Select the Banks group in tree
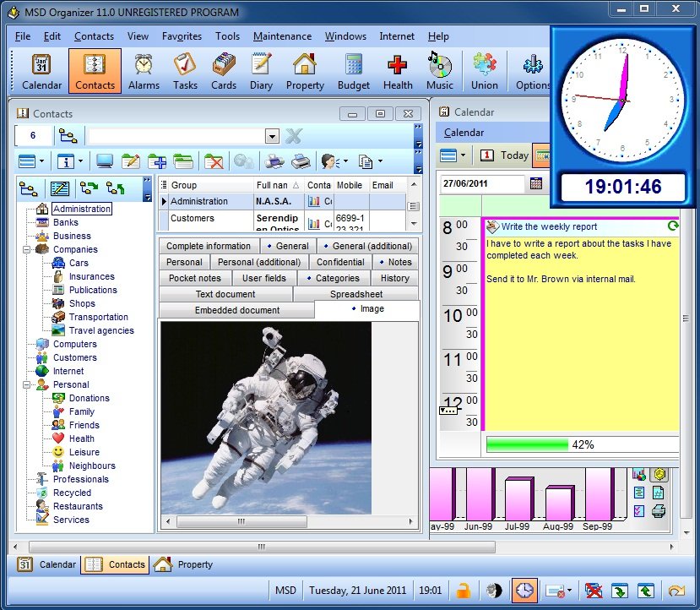 click(x=66, y=222)
